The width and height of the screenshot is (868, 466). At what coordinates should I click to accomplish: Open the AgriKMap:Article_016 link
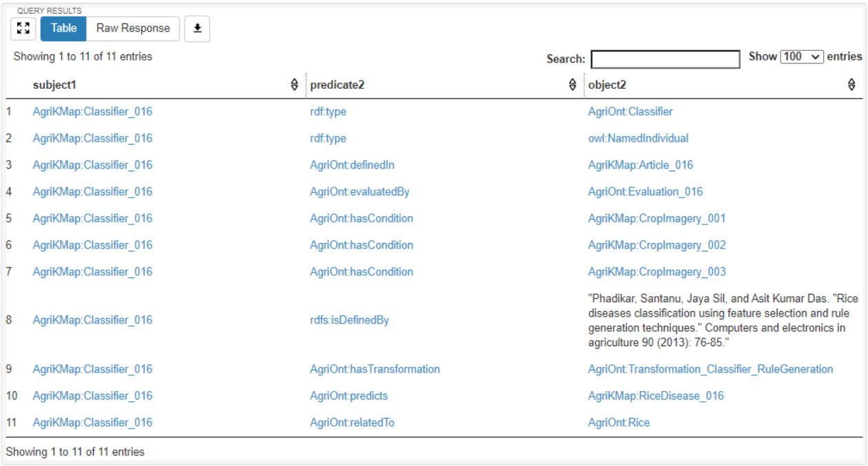coord(641,165)
